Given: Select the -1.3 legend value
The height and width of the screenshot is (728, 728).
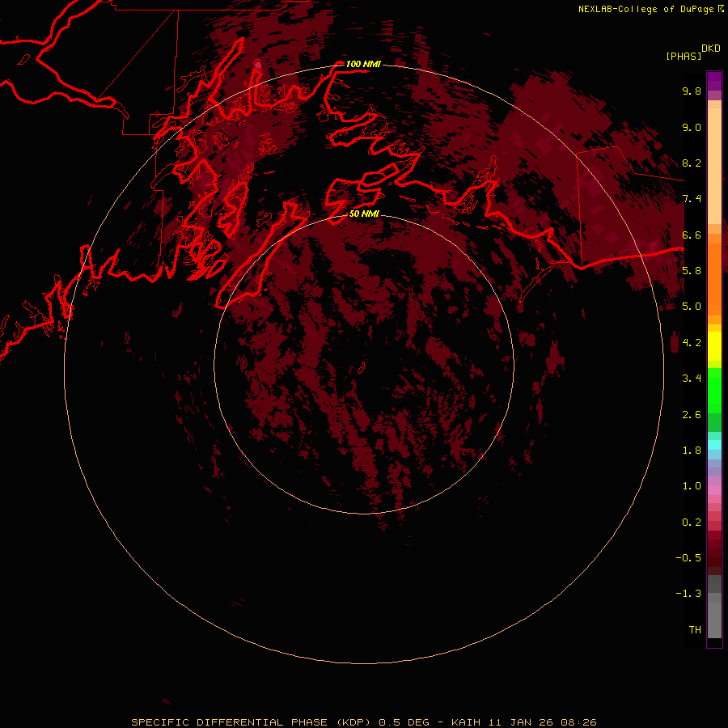Looking at the screenshot, I should click(688, 594).
